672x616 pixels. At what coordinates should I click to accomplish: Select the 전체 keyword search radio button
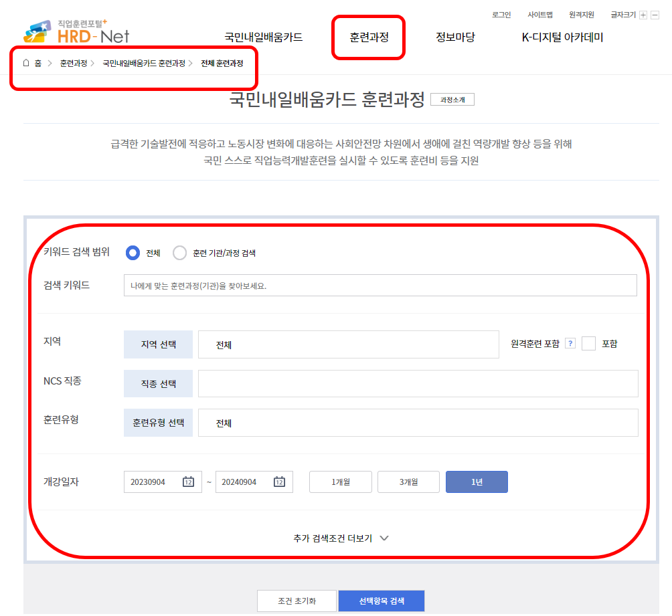130,253
